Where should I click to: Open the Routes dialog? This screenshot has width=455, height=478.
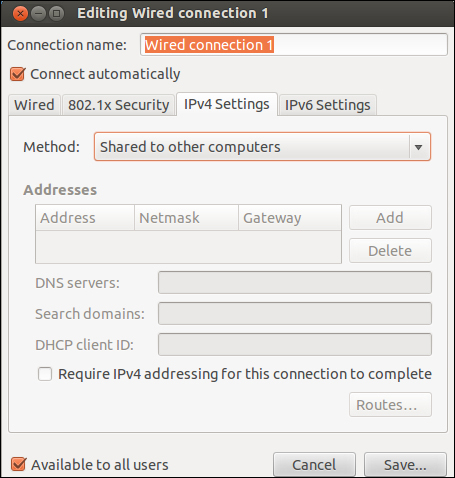click(x=390, y=405)
